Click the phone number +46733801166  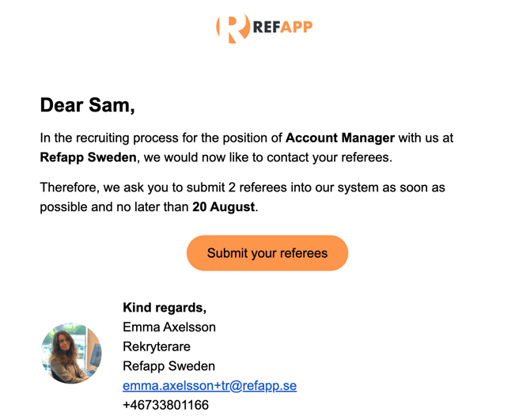pyautogui.click(x=165, y=405)
